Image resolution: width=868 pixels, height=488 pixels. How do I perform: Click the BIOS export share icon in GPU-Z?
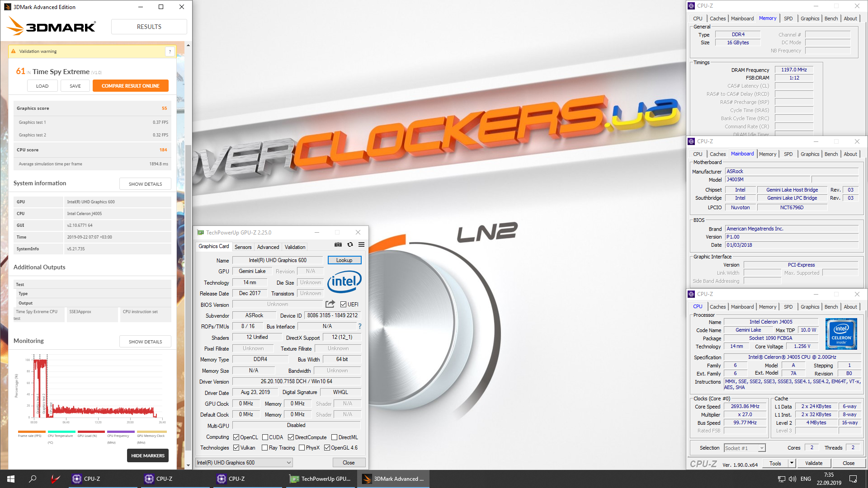click(x=330, y=304)
